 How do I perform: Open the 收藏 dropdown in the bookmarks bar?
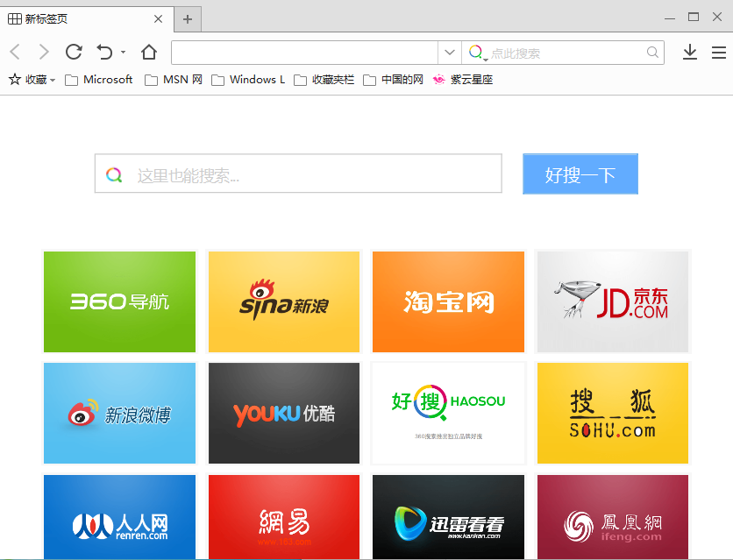(x=36, y=79)
